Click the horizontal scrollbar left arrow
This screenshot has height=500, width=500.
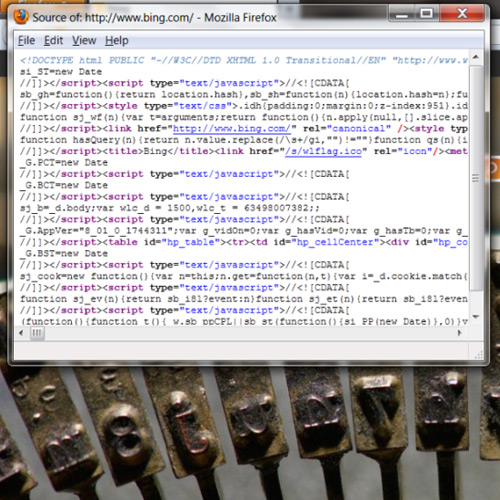click(x=21, y=333)
